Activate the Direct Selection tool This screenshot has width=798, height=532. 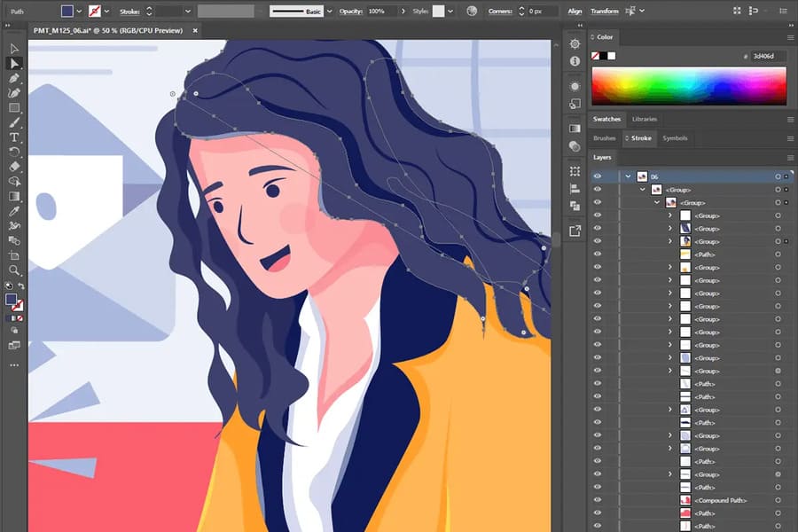12,64
